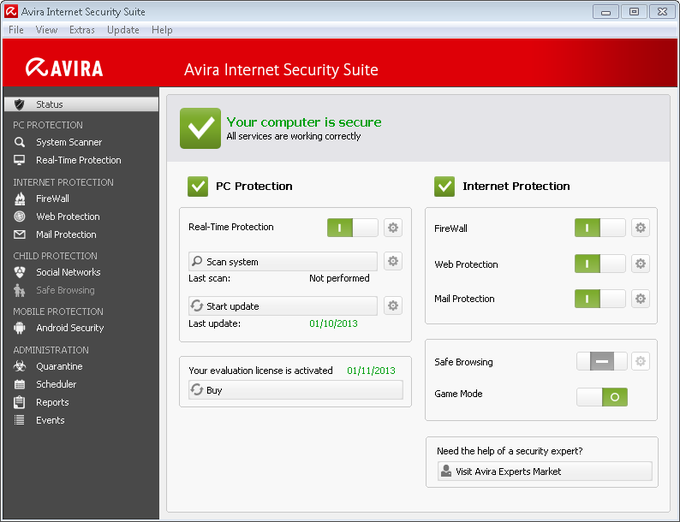Viewport: 680px width, 522px height.
Task: Open Web Protection settings gear in main panel
Action: (641, 264)
